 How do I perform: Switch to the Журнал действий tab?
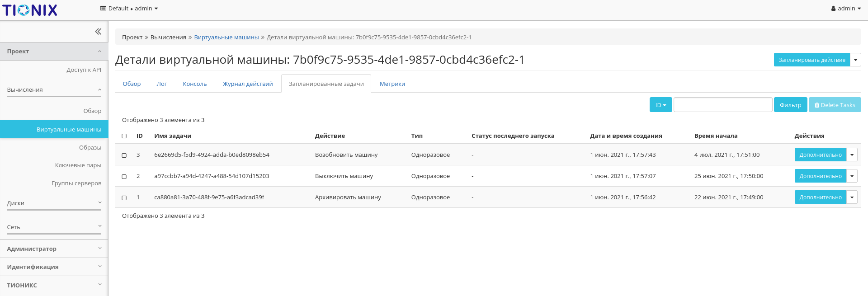(248, 84)
